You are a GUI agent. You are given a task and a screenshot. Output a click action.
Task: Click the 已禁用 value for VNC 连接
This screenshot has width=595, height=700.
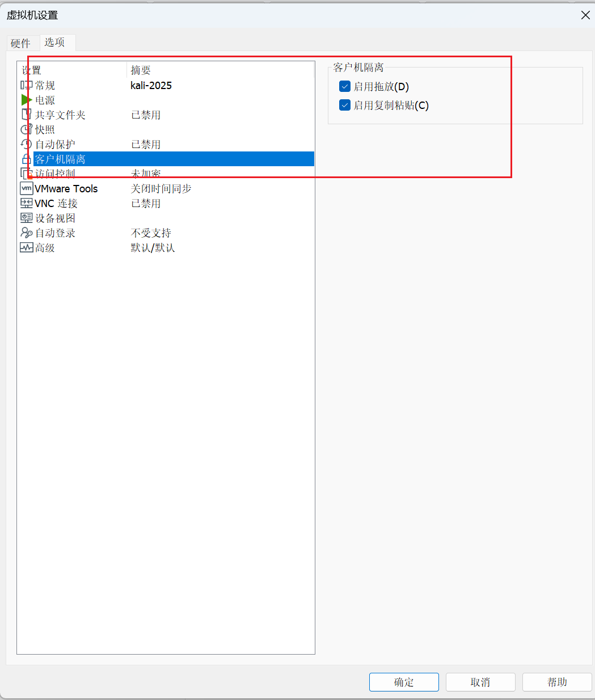point(146,203)
